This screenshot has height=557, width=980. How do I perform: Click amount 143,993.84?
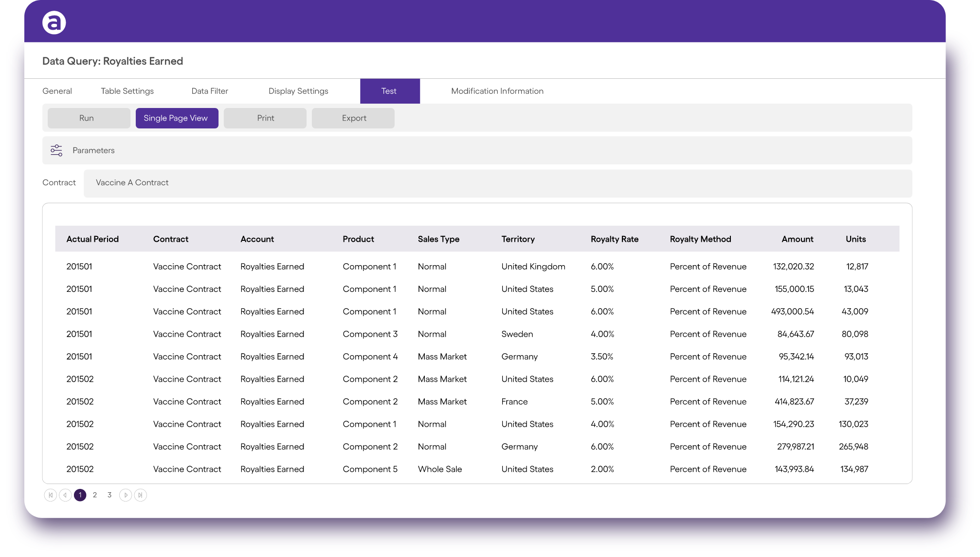coord(794,469)
